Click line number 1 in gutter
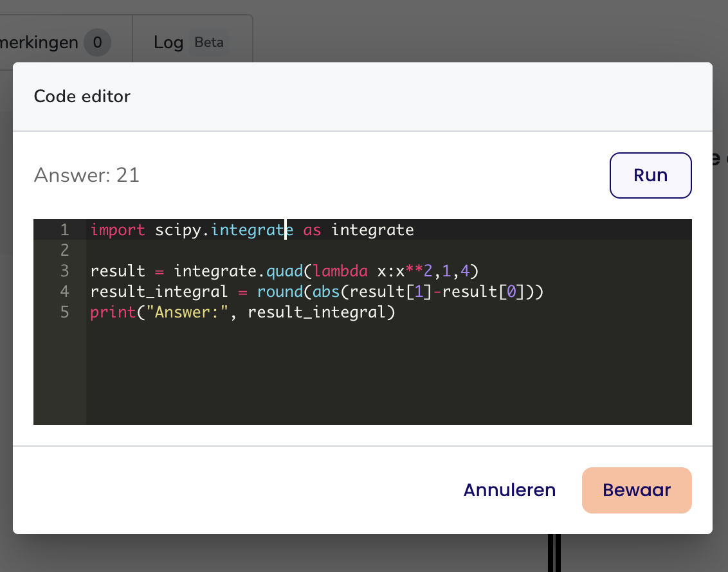728x572 pixels. click(x=64, y=229)
